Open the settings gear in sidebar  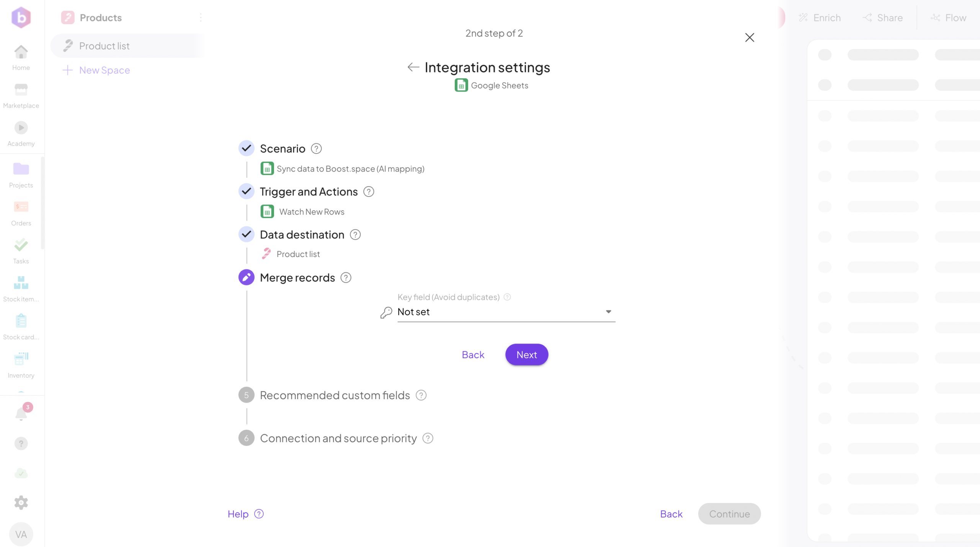click(x=21, y=503)
